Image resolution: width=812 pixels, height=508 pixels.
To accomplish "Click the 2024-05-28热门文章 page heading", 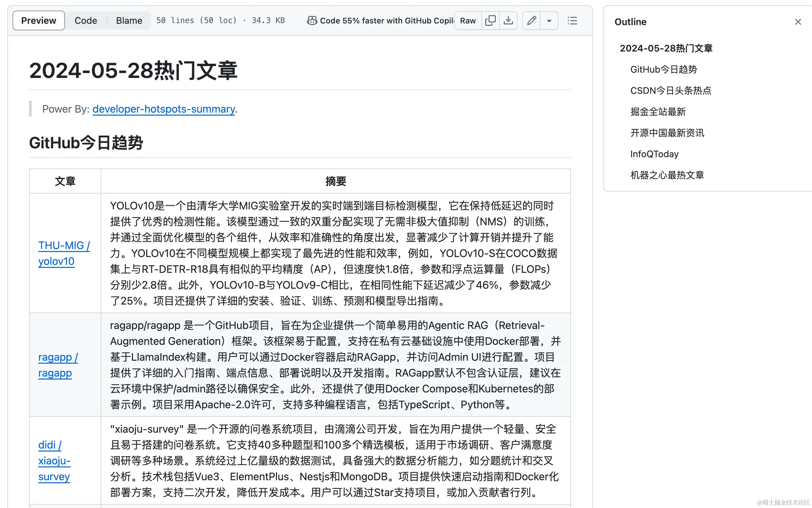I will point(133,71).
